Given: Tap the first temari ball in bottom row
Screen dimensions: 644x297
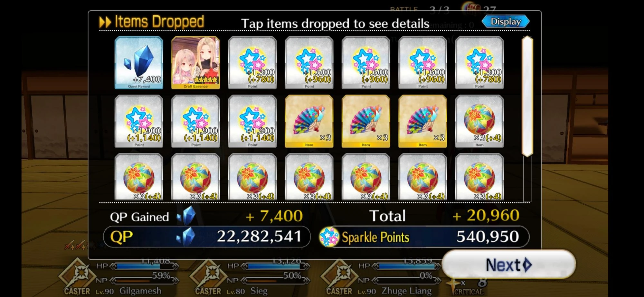Looking at the screenshot, I should click(139, 177).
